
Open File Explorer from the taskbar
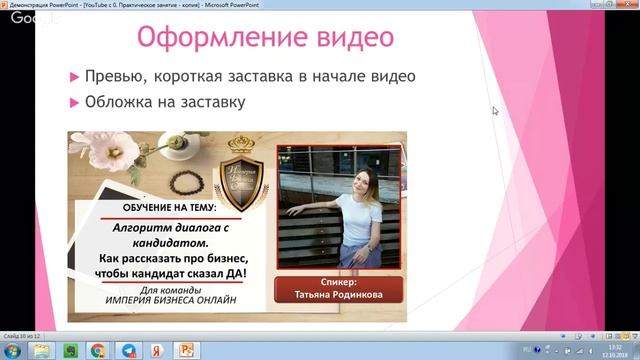click(x=41, y=351)
